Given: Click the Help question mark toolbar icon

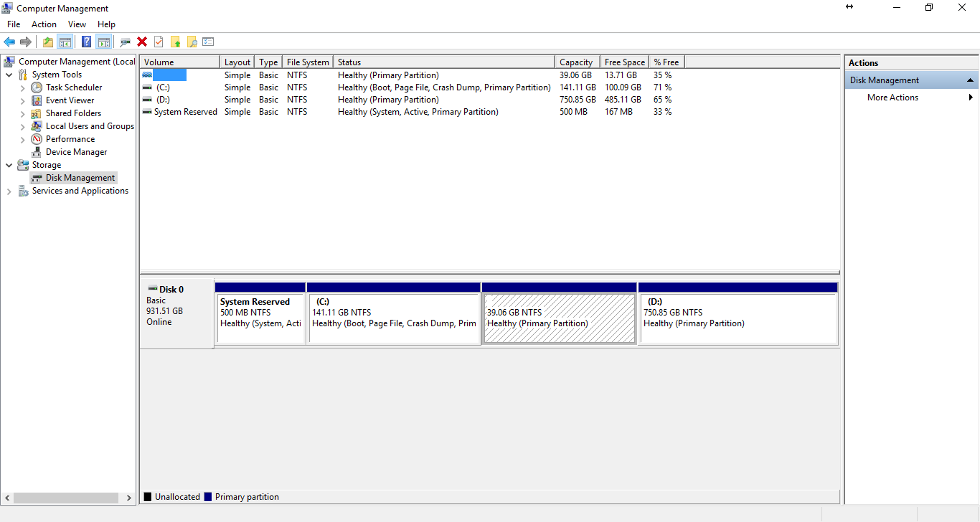Looking at the screenshot, I should 86,42.
